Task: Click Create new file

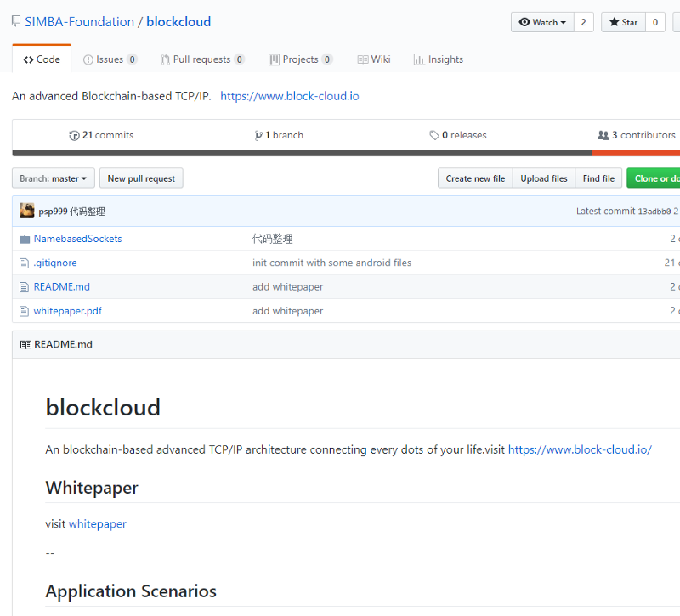Action: click(475, 178)
